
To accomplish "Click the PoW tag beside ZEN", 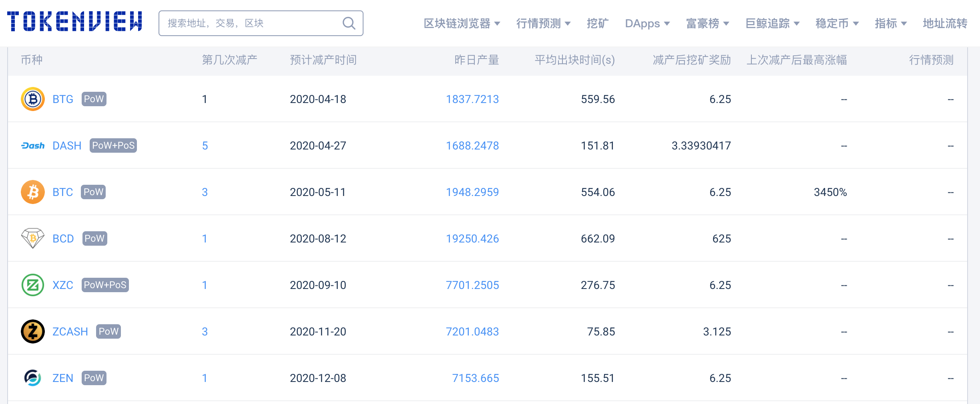I will [x=94, y=378].
